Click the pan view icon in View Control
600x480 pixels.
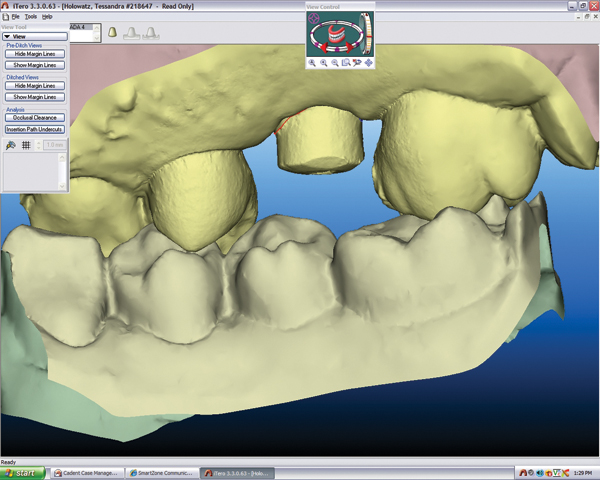[x=369, y=62]
